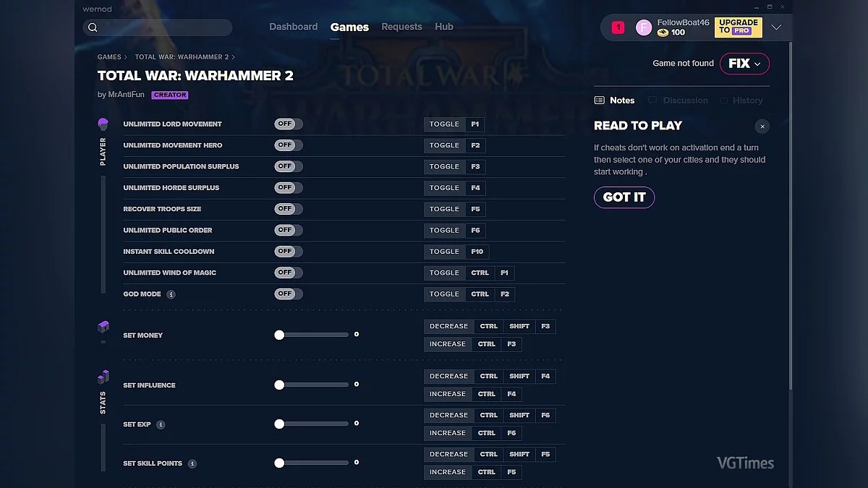This screenshot has width=868, height=488.
Task: Click info icon next to Set Skill Points
Action: 192,463
